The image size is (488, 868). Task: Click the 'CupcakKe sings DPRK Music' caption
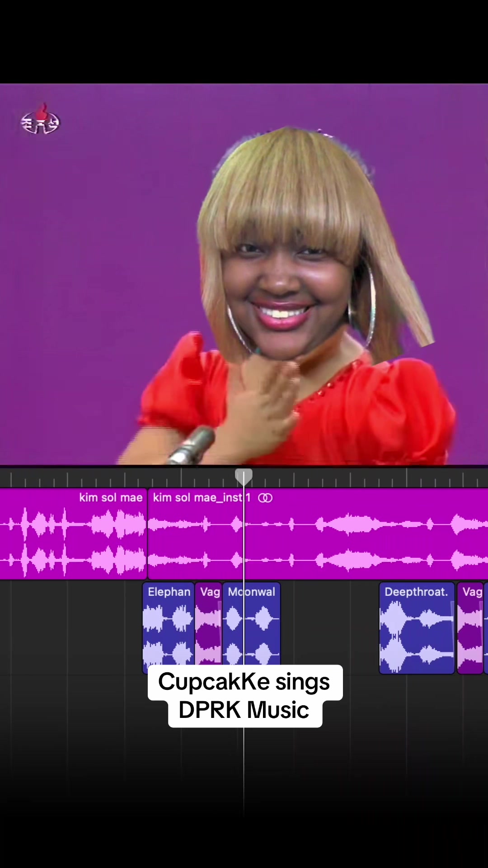point(244,696)
